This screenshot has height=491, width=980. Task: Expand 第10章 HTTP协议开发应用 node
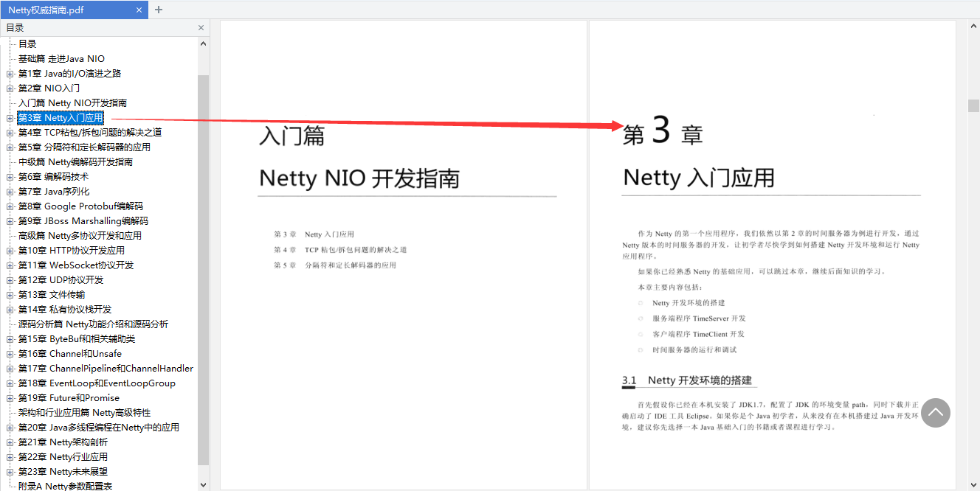point(10,251)
